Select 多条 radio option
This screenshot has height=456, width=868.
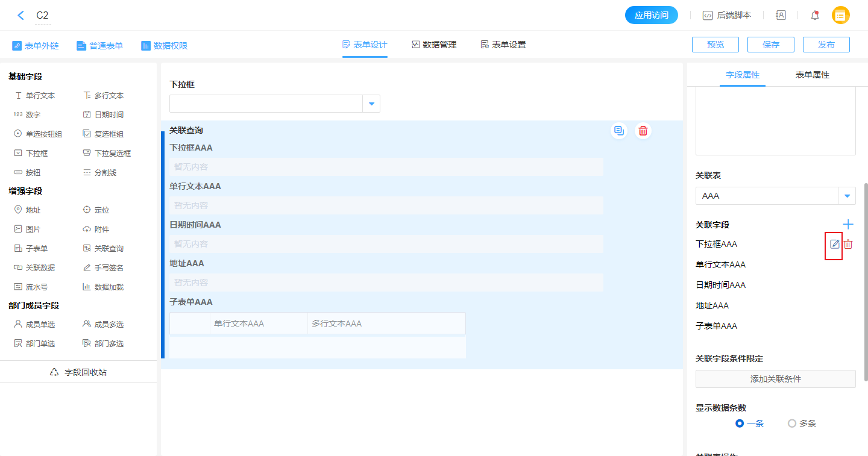792,423
